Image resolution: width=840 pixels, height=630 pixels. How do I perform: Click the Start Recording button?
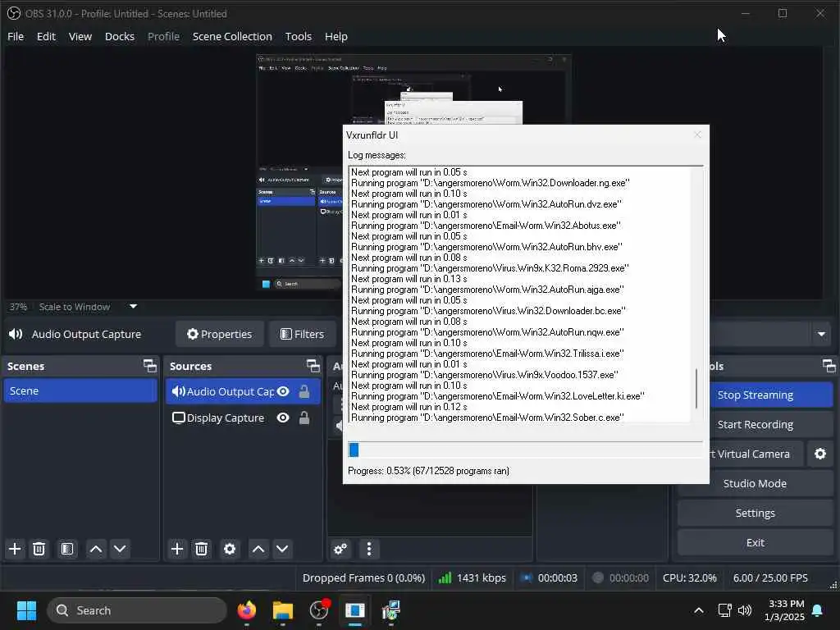(771, 424)
